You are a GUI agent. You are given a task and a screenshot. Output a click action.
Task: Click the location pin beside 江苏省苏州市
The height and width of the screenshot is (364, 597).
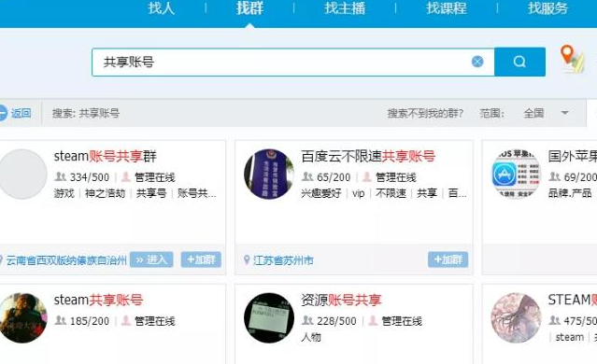coord(247,260)
